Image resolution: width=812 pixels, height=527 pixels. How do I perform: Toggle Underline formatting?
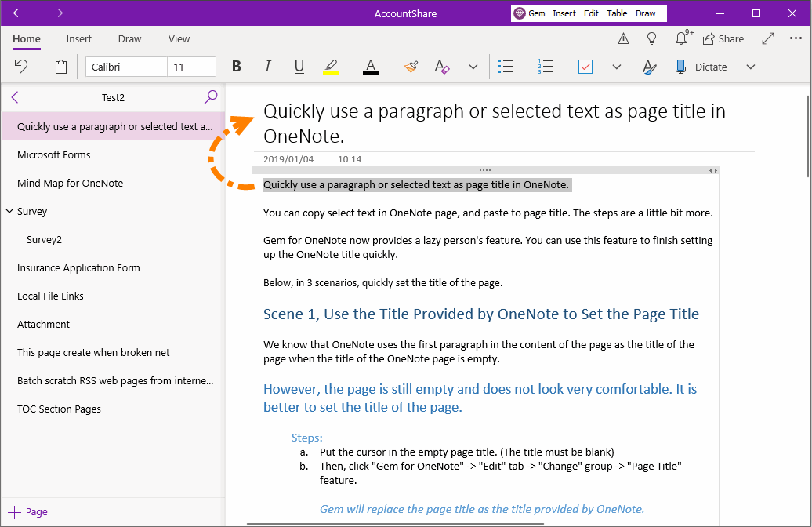(x=299, y=67)
